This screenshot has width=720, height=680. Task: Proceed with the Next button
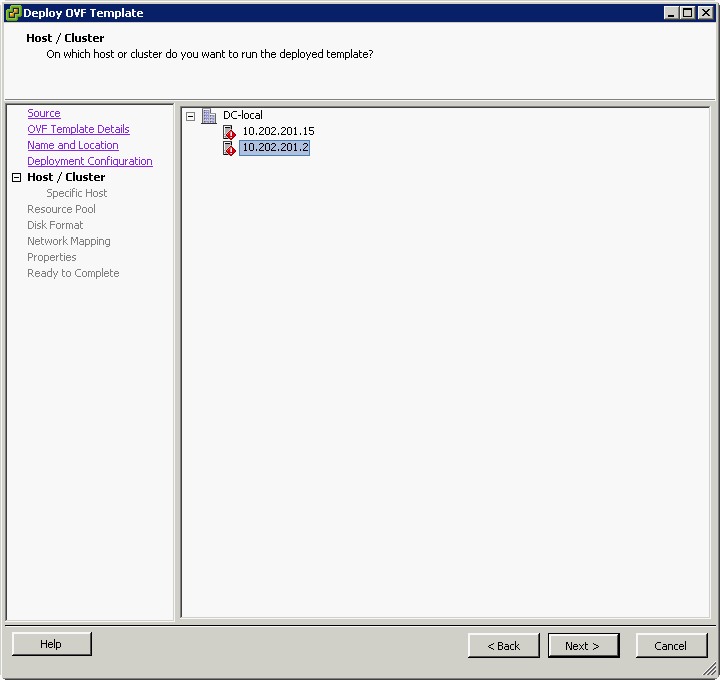pyautogui.click(x=583, y=646)
